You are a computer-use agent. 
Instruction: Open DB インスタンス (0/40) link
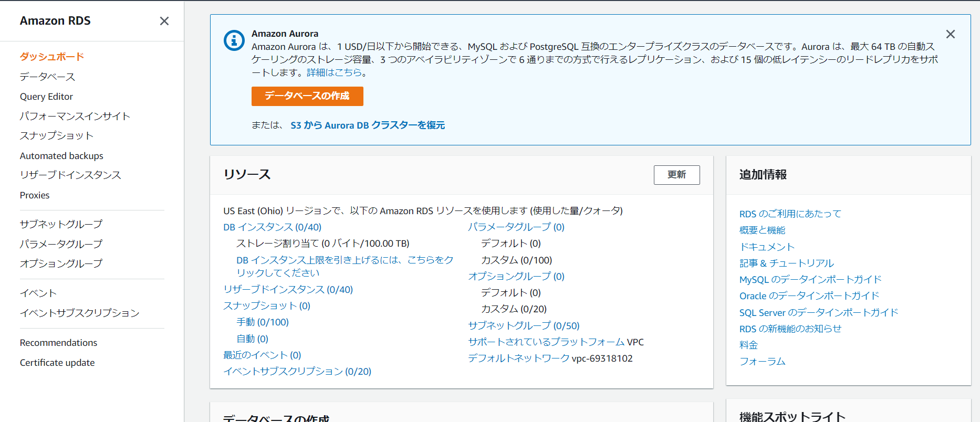pos(272,227)
